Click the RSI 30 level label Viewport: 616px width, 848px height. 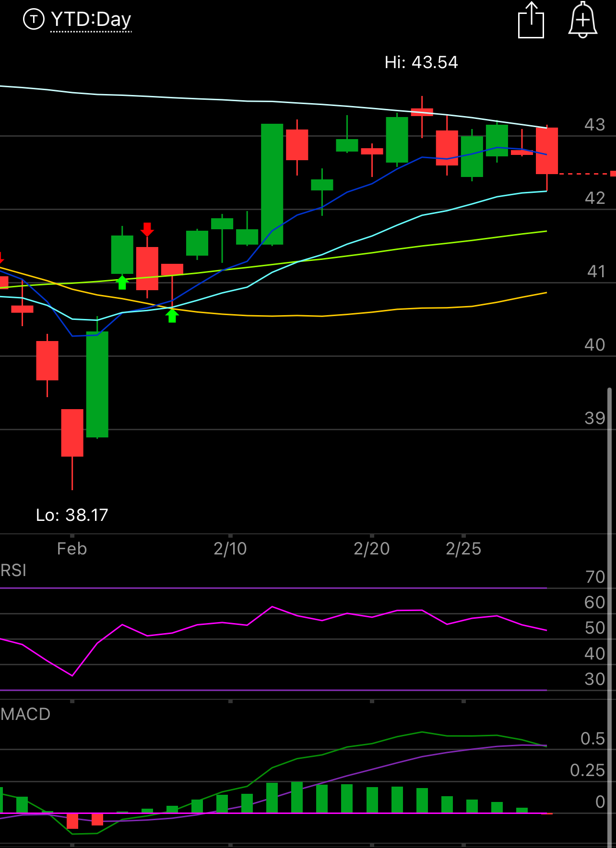click(595, 679)
